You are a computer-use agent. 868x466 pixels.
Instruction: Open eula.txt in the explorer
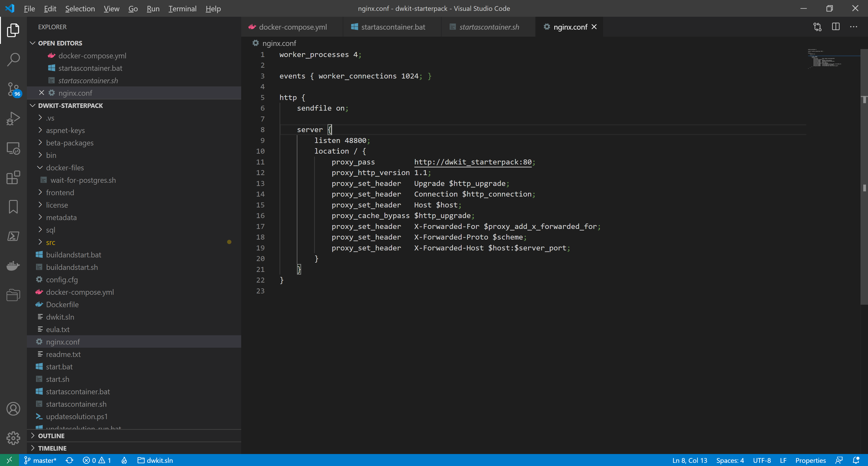click(134, 329)
